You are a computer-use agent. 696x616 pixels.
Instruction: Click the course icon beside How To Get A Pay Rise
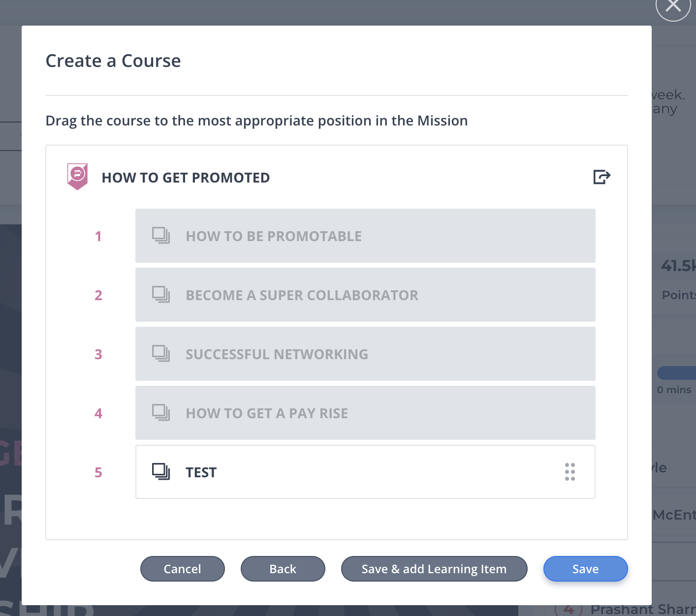(161, 413)
